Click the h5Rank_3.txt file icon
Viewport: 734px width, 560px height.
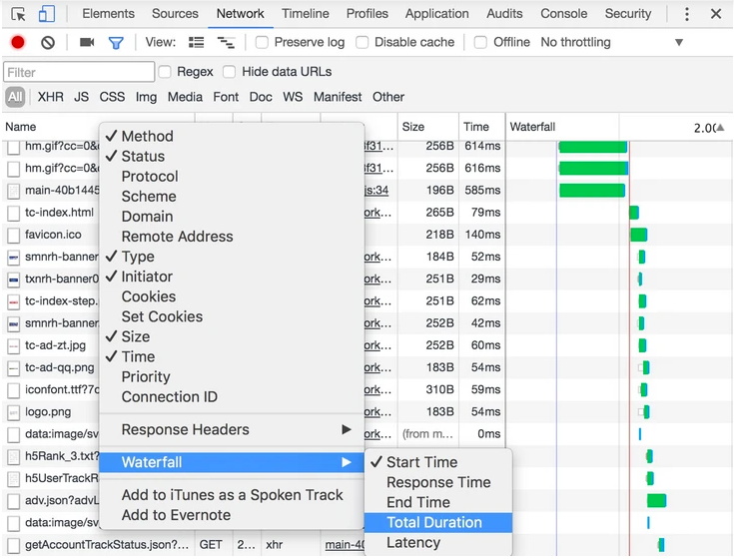click(x=14, y=456)
